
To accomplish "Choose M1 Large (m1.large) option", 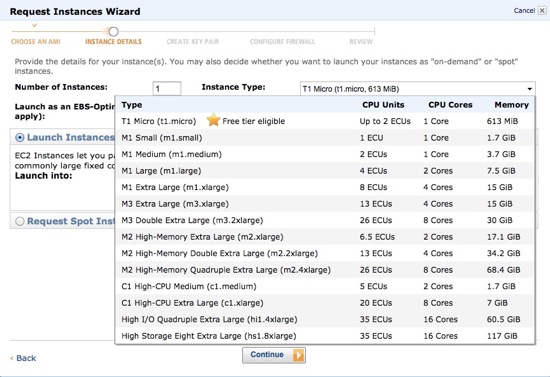I will tap(324, 171).
